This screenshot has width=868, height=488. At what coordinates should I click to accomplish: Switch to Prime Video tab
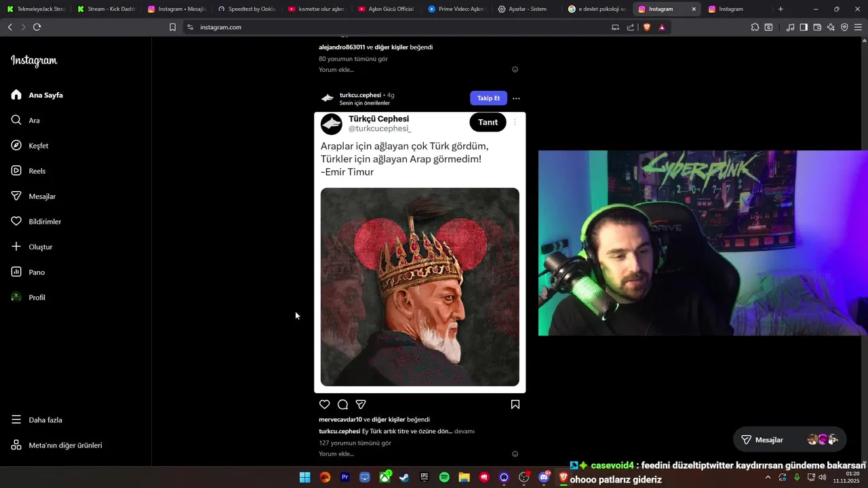coord(456,9)
